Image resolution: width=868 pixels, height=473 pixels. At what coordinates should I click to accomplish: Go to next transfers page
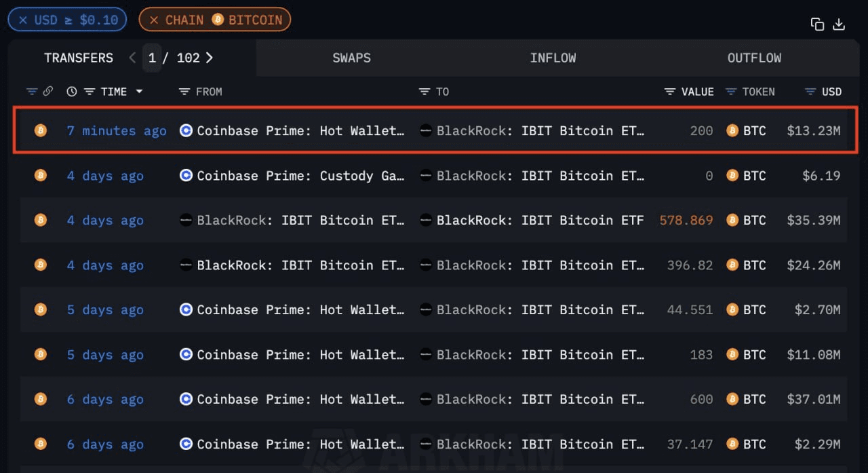point(209,58)
